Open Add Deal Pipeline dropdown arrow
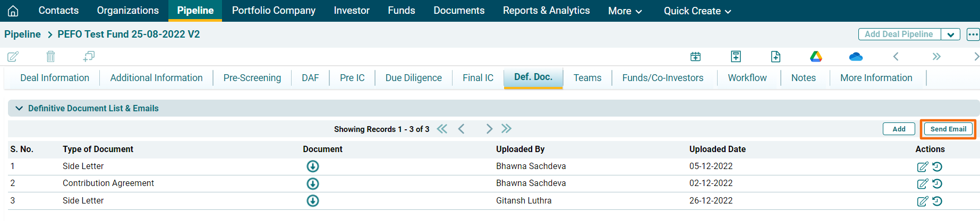This screenshot has height=221, width=980. pos(950,34)
